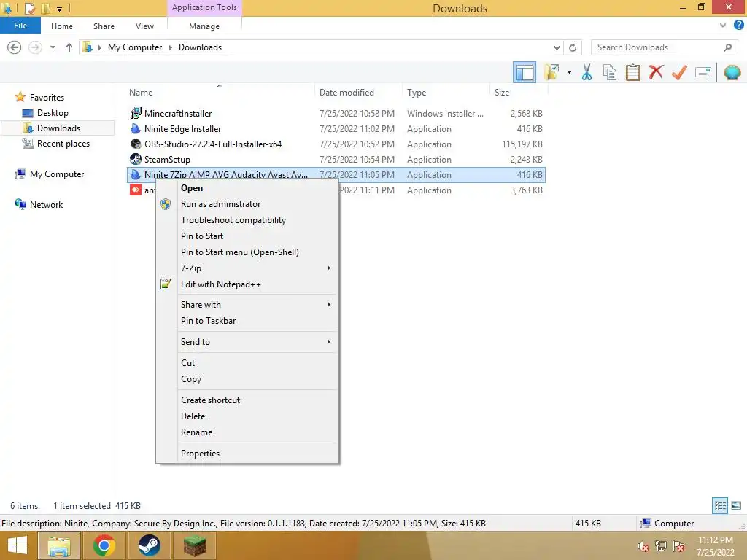Image resolution: width=747 pixels, height=560 pixels.
Task: Open the View ribbon tab
Action: 144,26
